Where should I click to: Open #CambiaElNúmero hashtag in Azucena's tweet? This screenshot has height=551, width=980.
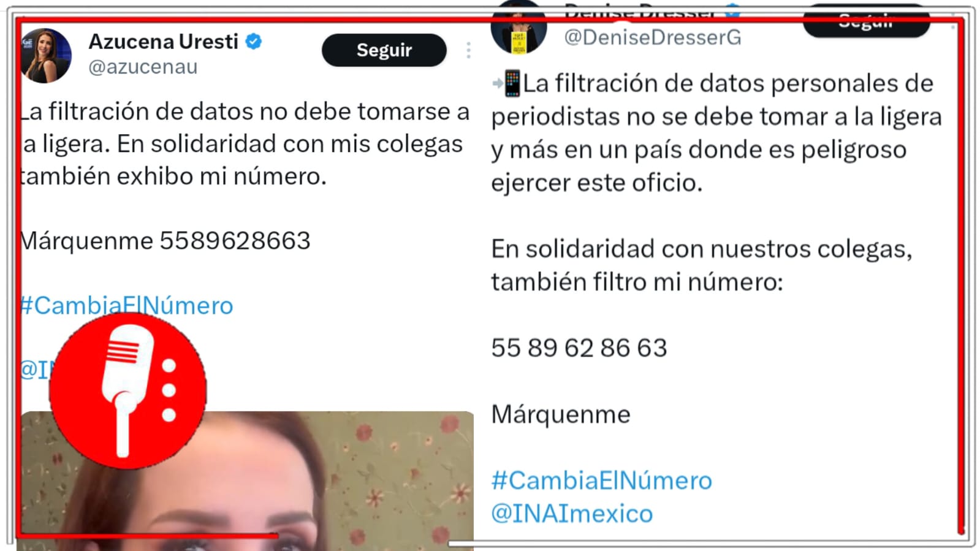pos(126,305)
